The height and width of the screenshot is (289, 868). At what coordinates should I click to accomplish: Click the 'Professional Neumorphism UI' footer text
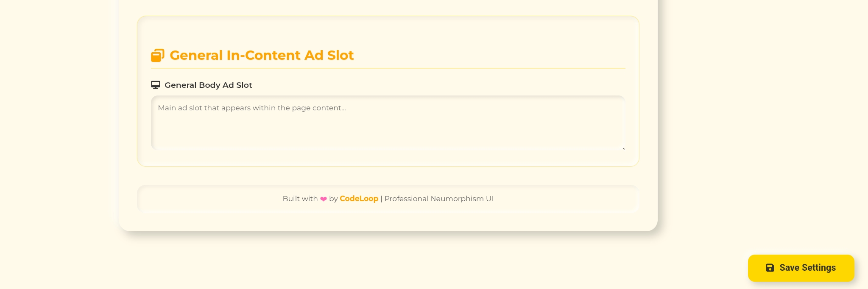click(x=439, y=199)
